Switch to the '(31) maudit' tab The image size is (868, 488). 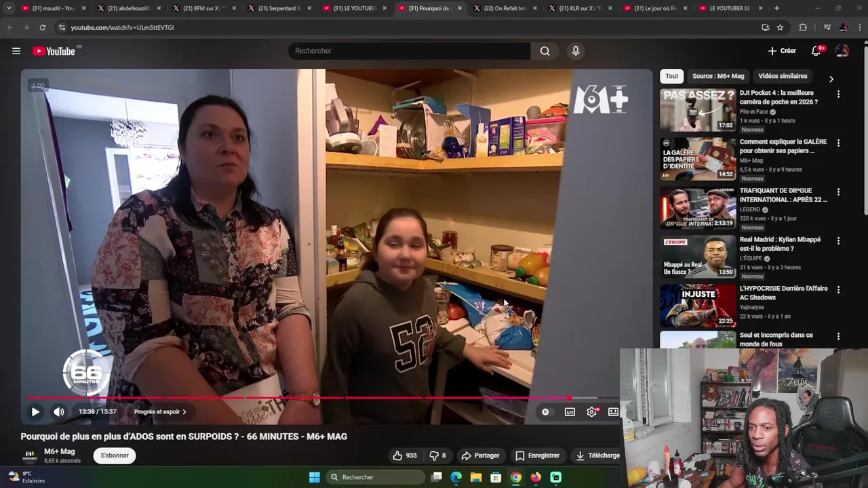click(53, 8)
